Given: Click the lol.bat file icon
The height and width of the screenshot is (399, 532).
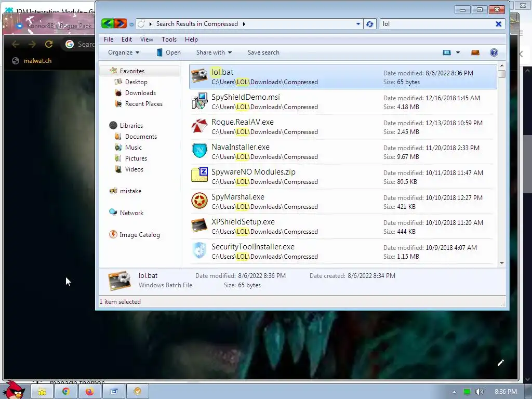Looking at the screenshot, I should tap(199, 76).
